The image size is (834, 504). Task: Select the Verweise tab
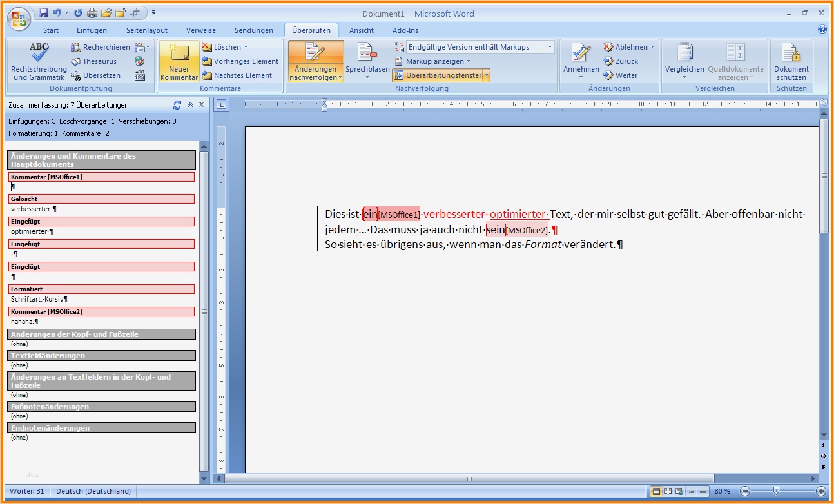[x=201, y=30]
